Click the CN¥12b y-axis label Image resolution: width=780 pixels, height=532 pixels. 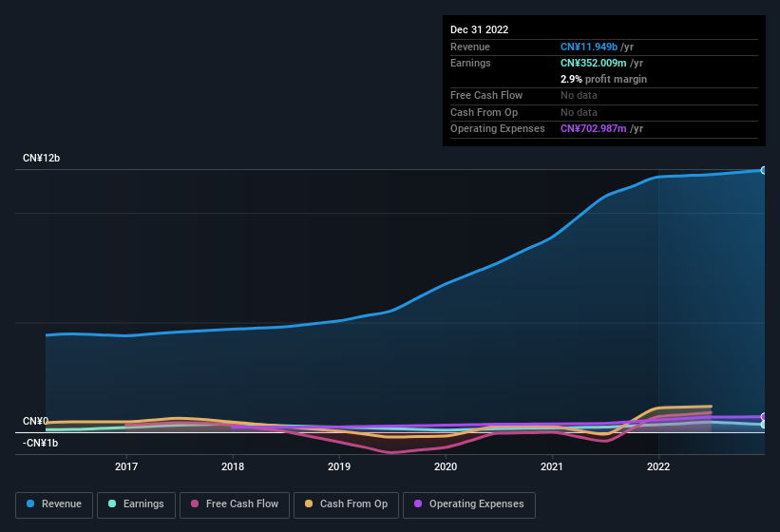pyautogui.click(x=41, y=158)
